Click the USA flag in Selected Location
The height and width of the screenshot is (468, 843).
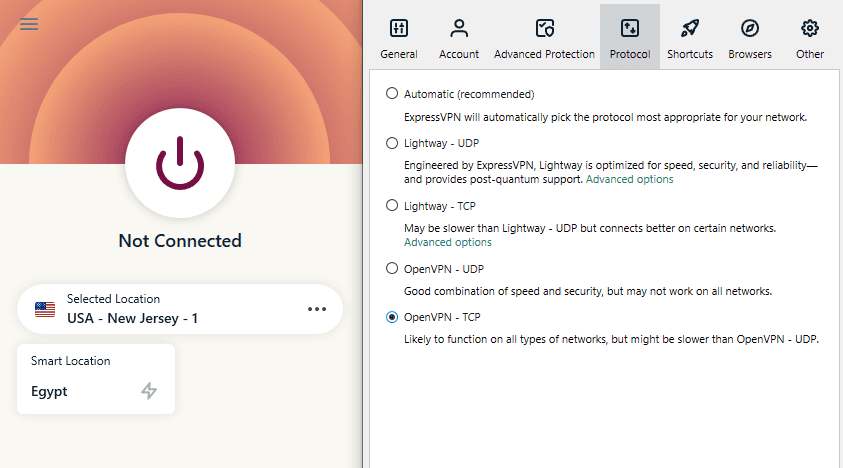pyautogui.click(x=45, y=309)
